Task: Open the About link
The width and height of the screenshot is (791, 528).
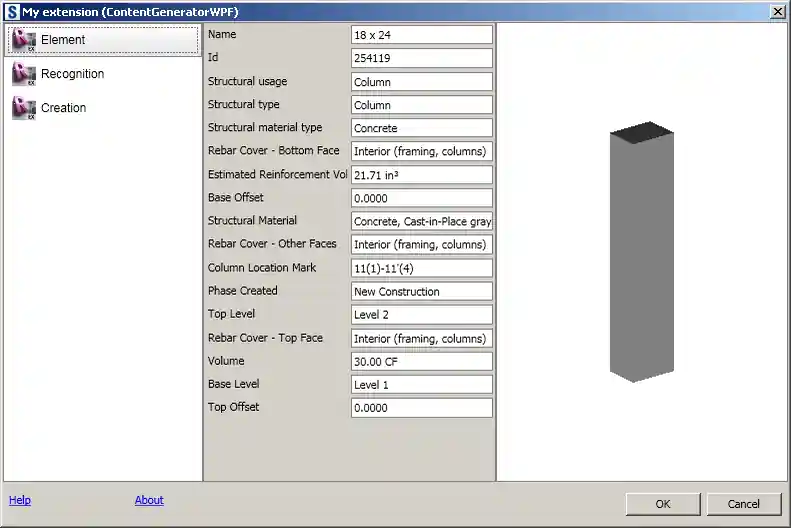Action: (149, 500)
